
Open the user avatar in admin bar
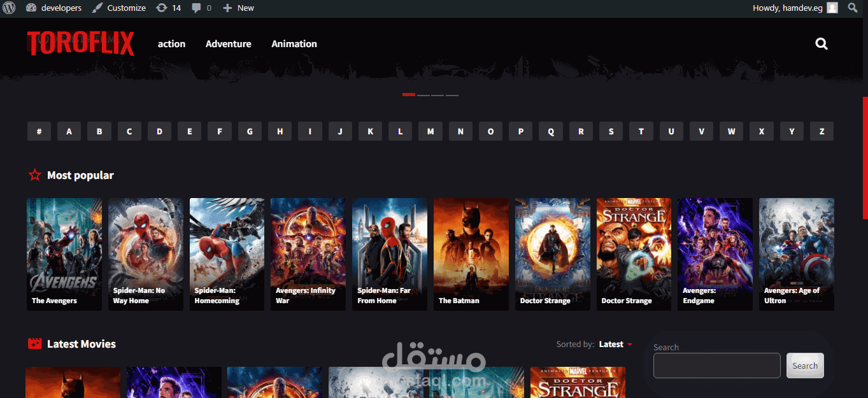832,8
